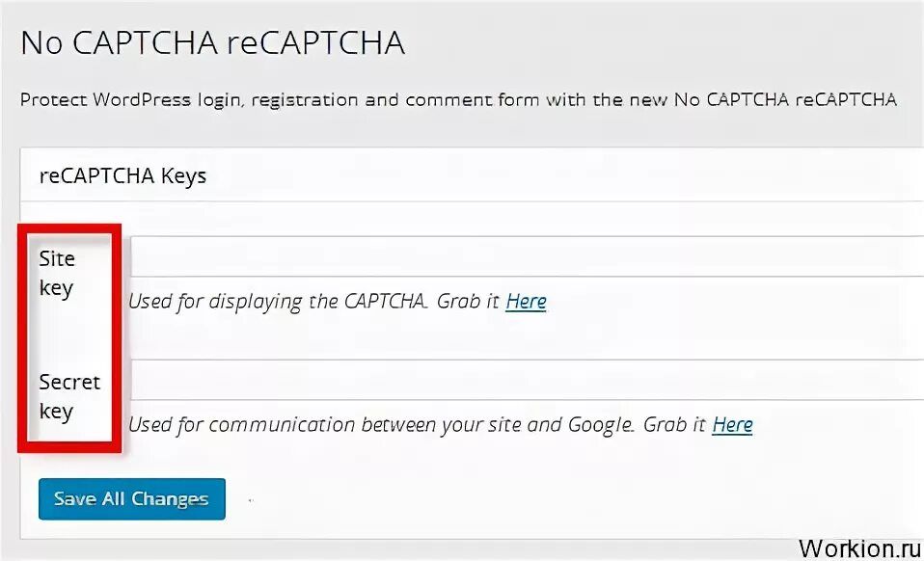The width and height of the screenshot is (924, 561).
Task: Click the Site key label
Action: point(57,273)
